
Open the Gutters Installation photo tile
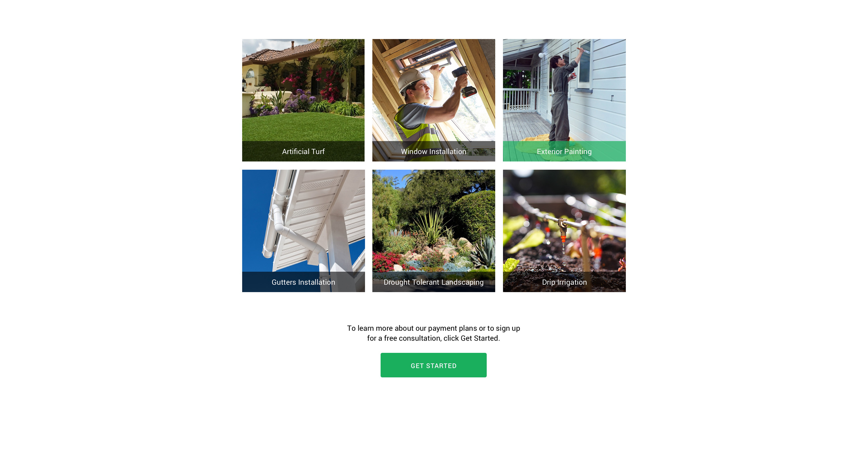tap(303, 231)
